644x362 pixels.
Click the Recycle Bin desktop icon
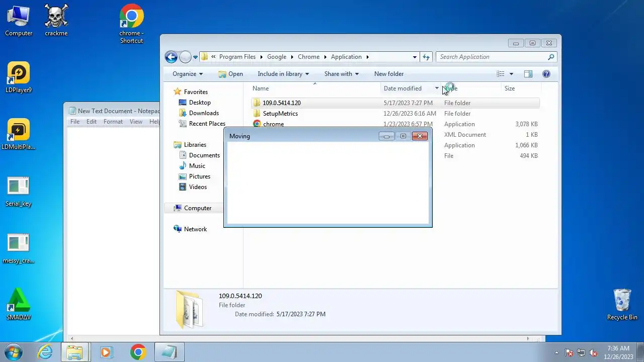(622, 304)
